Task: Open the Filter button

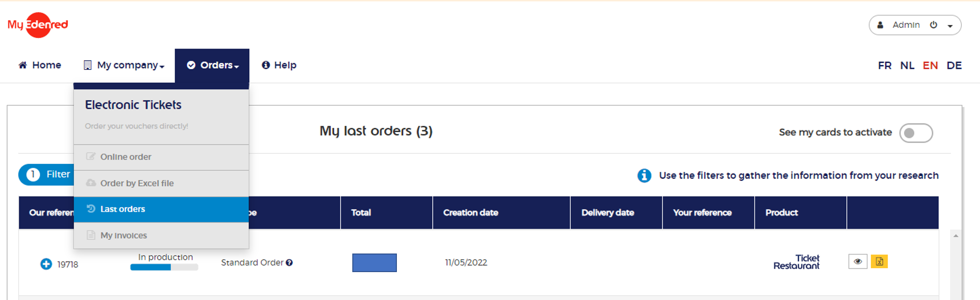Action: point(48,175)
